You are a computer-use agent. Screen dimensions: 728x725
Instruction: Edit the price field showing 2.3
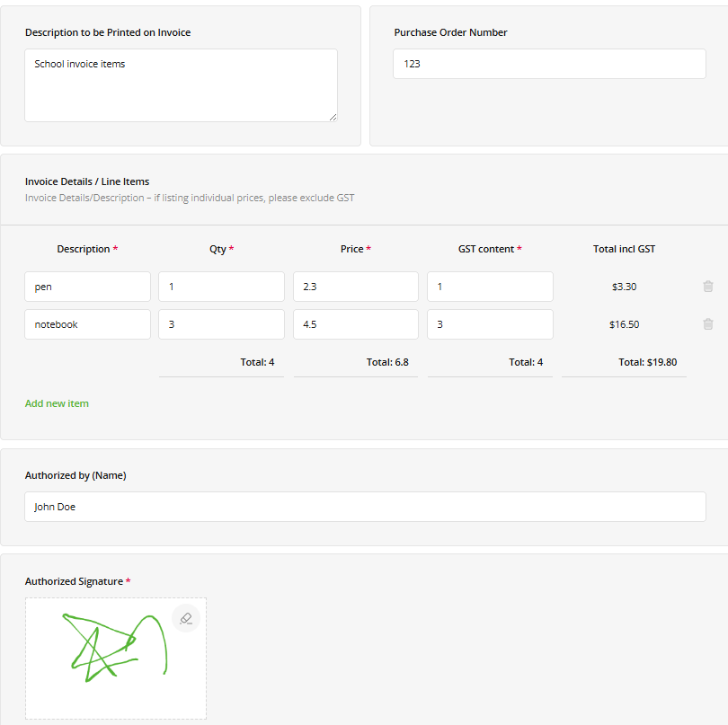355,286
